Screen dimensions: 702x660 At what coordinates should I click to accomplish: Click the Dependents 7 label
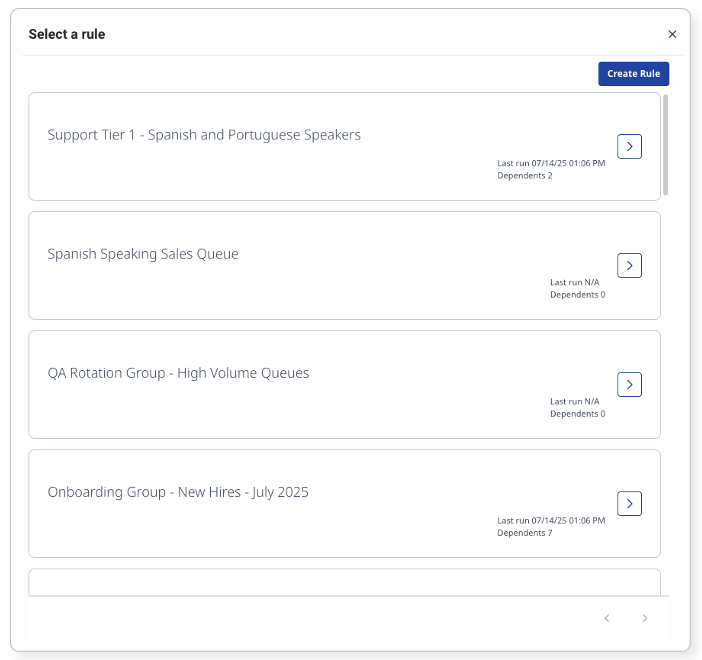click(x=524, y=533)
